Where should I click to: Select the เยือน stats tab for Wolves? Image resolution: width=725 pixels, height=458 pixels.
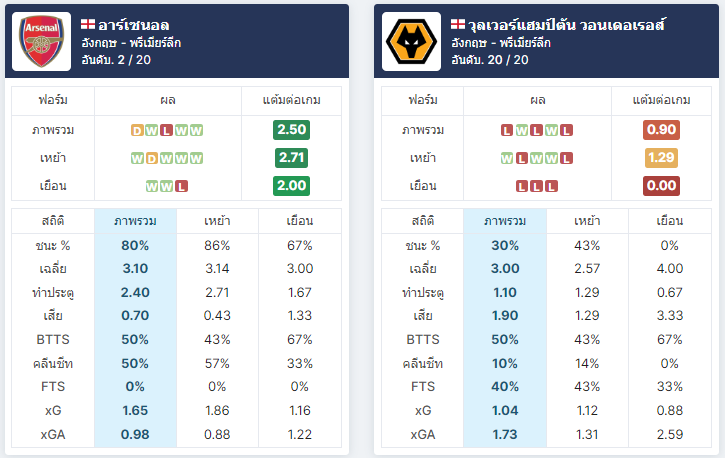670,221
